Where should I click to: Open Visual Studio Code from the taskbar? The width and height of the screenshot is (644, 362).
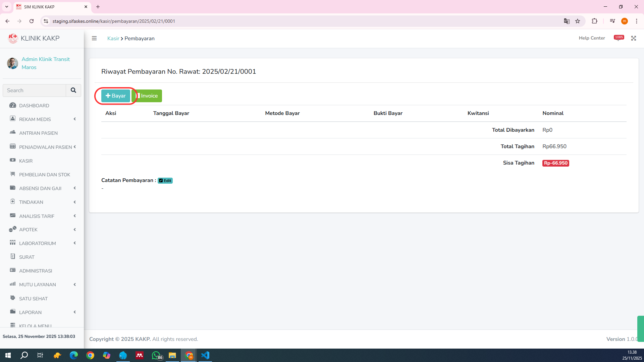click(x=205, y=355)
